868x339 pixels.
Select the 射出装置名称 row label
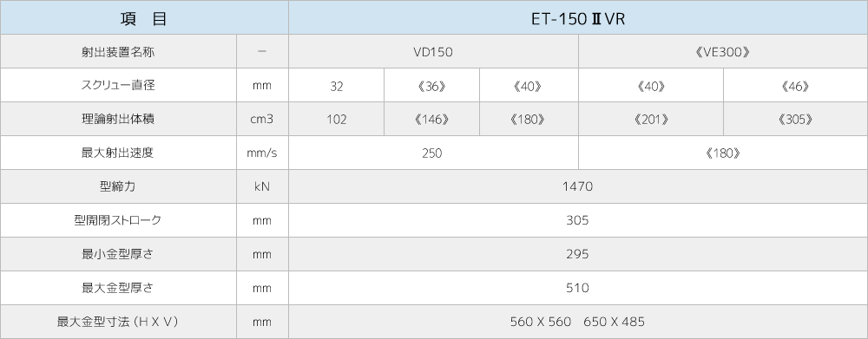pyautogui.click(x=118, y=52)
